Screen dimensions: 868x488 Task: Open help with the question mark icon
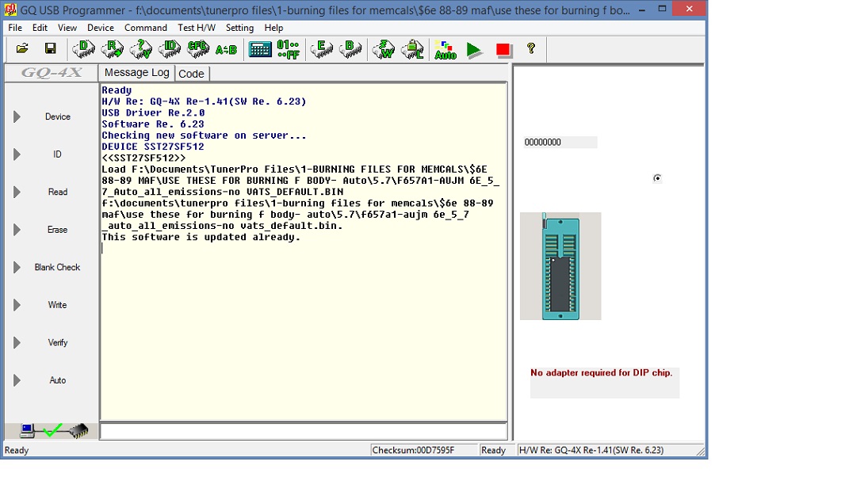click(x=531, y=48)
